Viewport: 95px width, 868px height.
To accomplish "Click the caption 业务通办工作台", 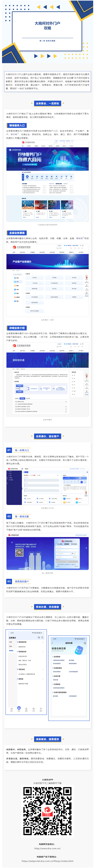I will point(47,508).
